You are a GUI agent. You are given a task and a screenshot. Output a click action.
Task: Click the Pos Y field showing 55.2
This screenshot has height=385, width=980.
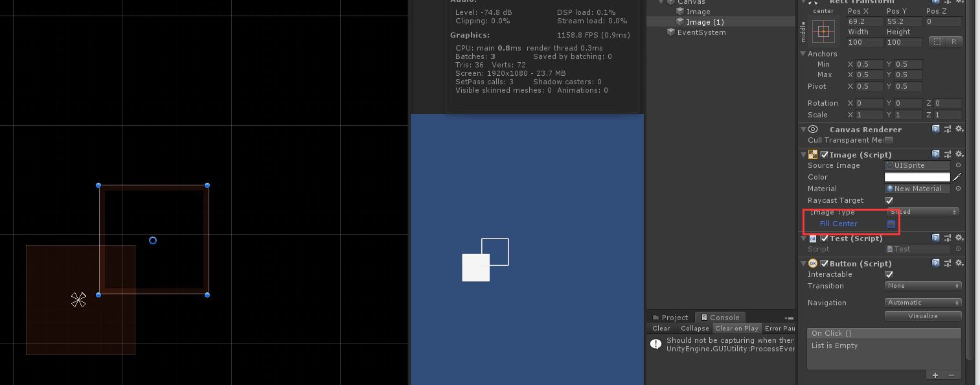(904, 21)
